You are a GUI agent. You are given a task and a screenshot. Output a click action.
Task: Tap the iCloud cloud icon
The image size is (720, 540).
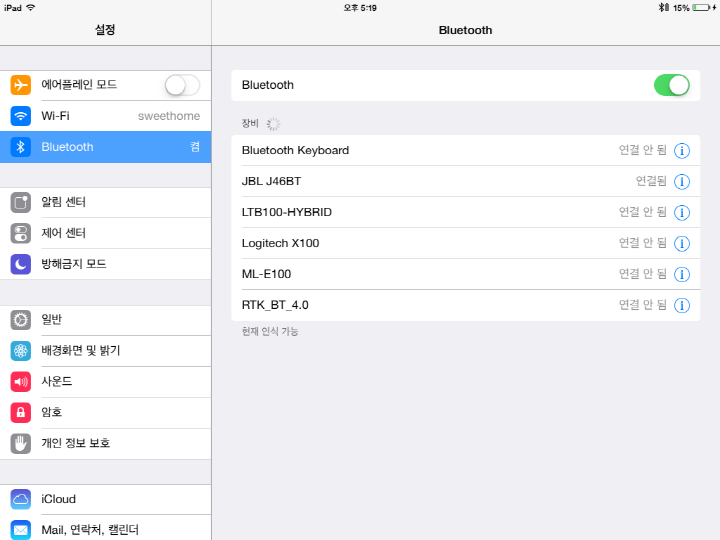pyautogui.click(x=21, y=499)
